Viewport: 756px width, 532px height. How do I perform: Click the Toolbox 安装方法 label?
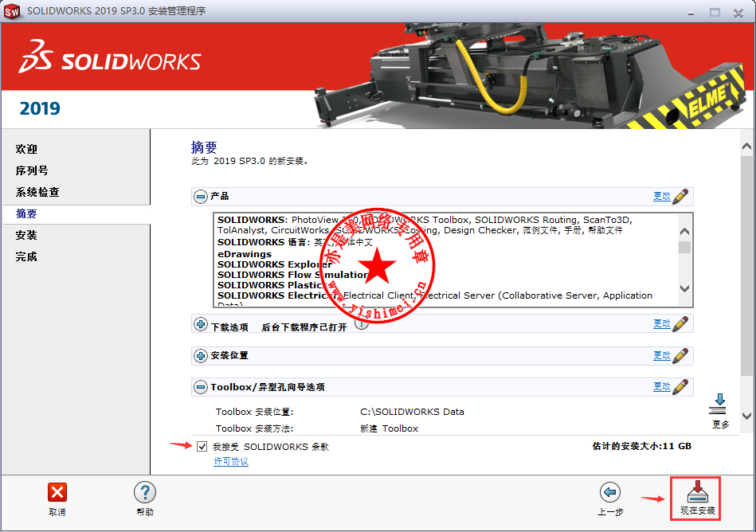point(255,428)
